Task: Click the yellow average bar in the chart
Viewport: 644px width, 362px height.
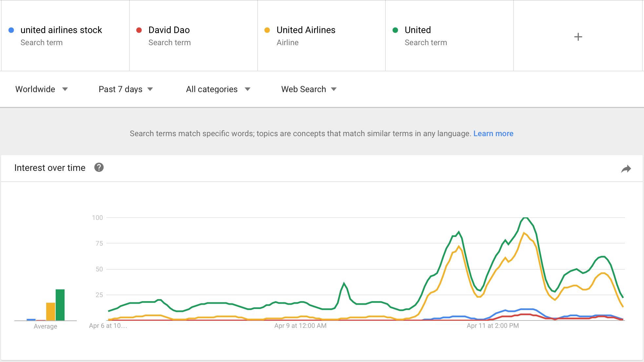Action: click(x=50, y=312)
